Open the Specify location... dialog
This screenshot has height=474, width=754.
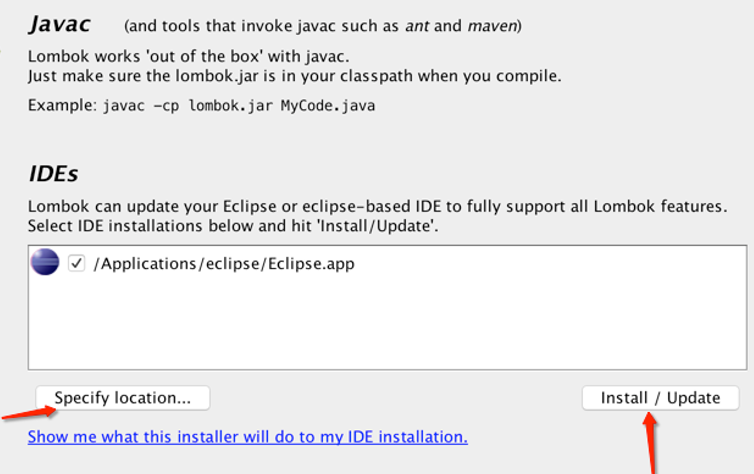tap(123, 398)
